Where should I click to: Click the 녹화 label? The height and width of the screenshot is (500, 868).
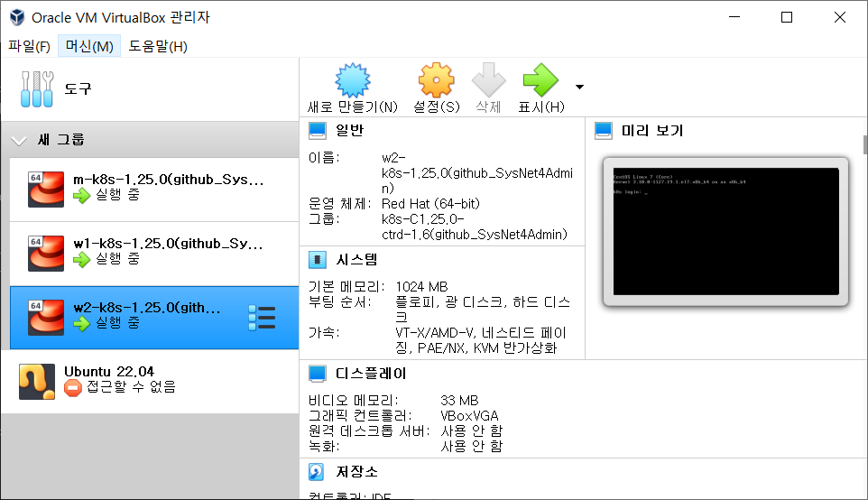pos(324,446)
